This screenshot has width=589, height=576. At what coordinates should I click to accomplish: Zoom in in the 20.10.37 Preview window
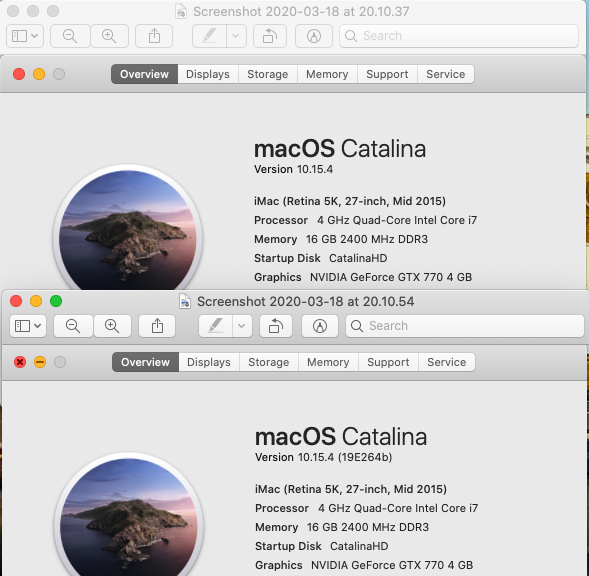(109, 36)
